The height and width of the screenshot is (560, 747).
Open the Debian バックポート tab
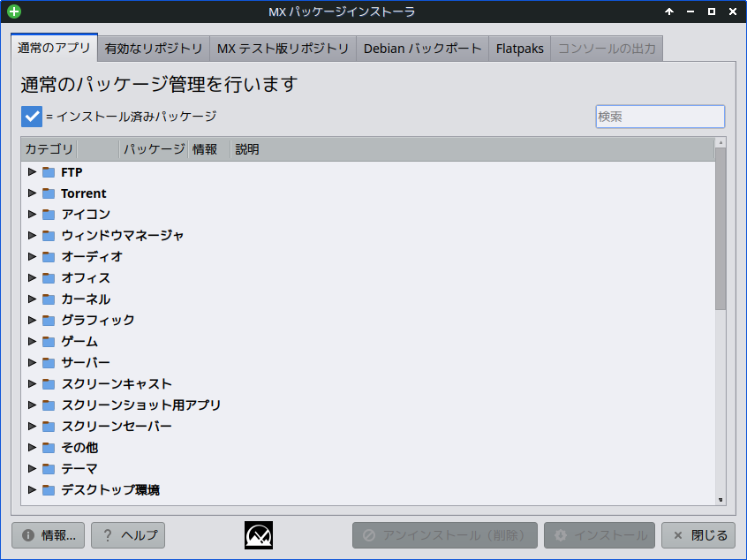[x=423, y=49]
